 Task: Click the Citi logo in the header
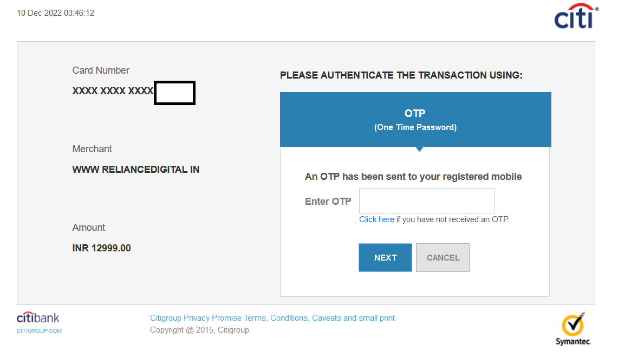coord(576,16)
